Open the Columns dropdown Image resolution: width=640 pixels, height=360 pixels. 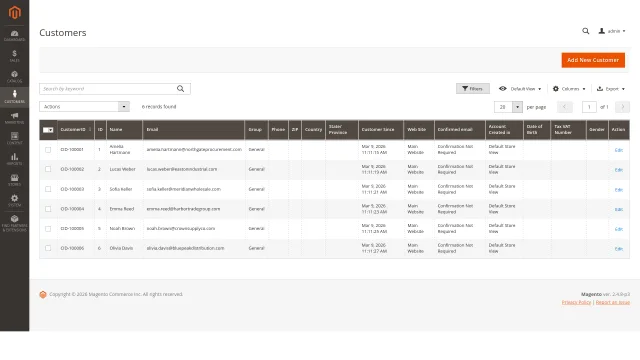tap(569, 89)
